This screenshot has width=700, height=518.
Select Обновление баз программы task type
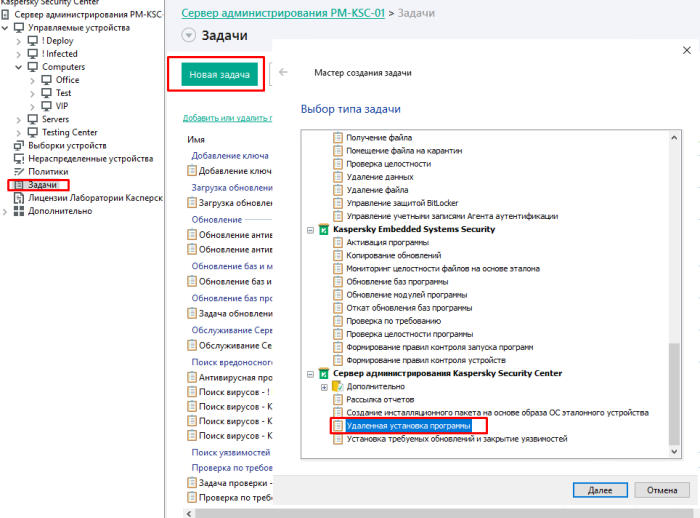397,282
